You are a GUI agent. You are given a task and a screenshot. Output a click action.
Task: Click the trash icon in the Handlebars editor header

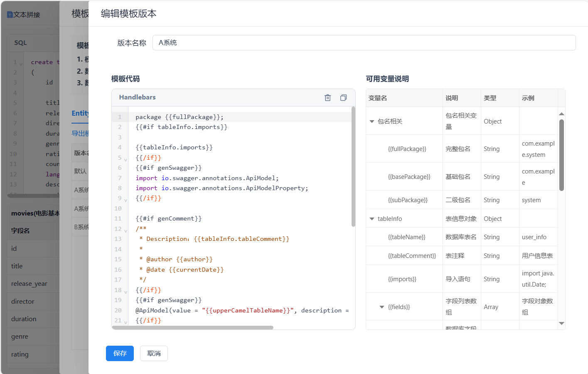pyautogui.click(x=327, y=97)
